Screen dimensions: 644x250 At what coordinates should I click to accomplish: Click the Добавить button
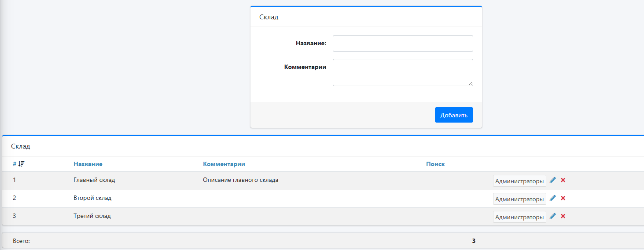pos(454,115)
